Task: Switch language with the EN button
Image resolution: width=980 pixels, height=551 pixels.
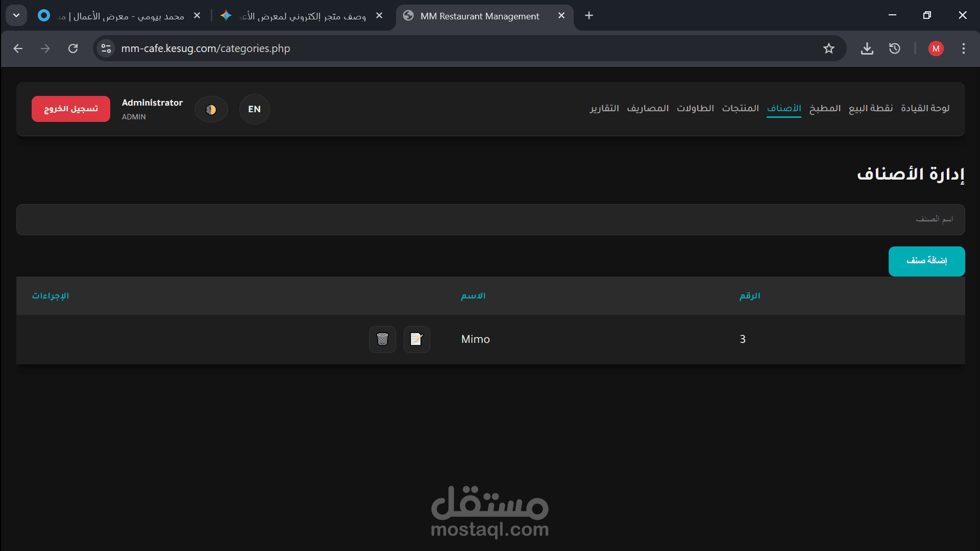Action: coord(254,109)
